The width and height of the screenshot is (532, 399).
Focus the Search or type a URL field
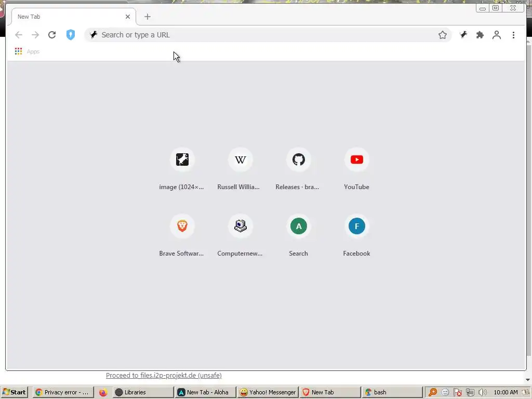(x=268, y=35)
